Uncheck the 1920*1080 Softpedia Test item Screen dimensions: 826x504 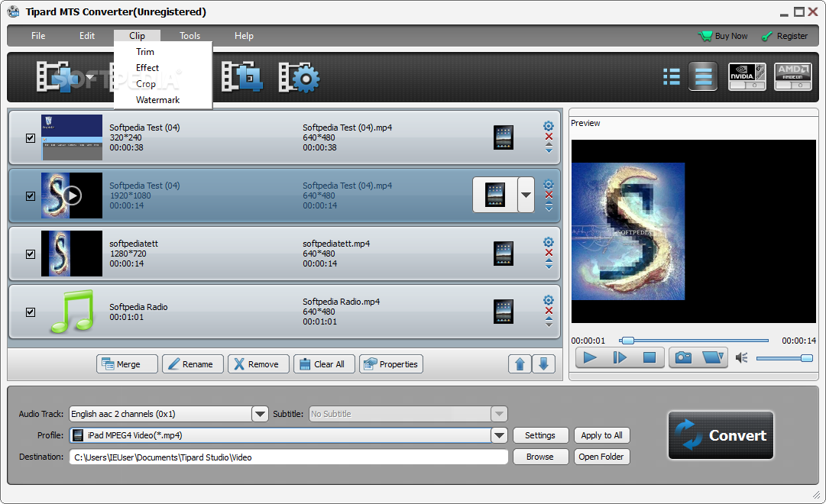tap(31, 196)
